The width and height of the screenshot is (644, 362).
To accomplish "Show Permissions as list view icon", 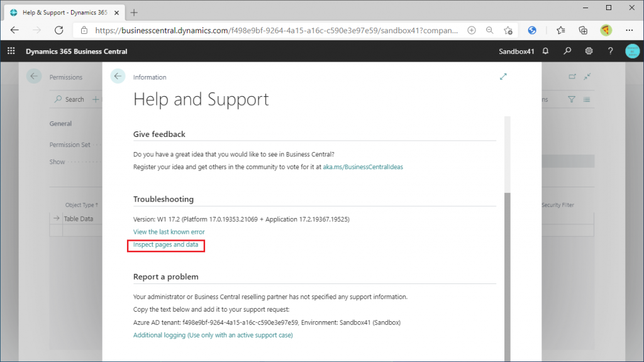I will coord(587,99).
